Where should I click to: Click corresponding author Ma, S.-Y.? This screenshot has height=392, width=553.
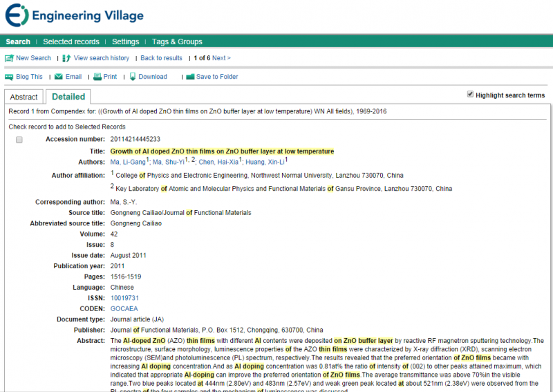[124, 202]
